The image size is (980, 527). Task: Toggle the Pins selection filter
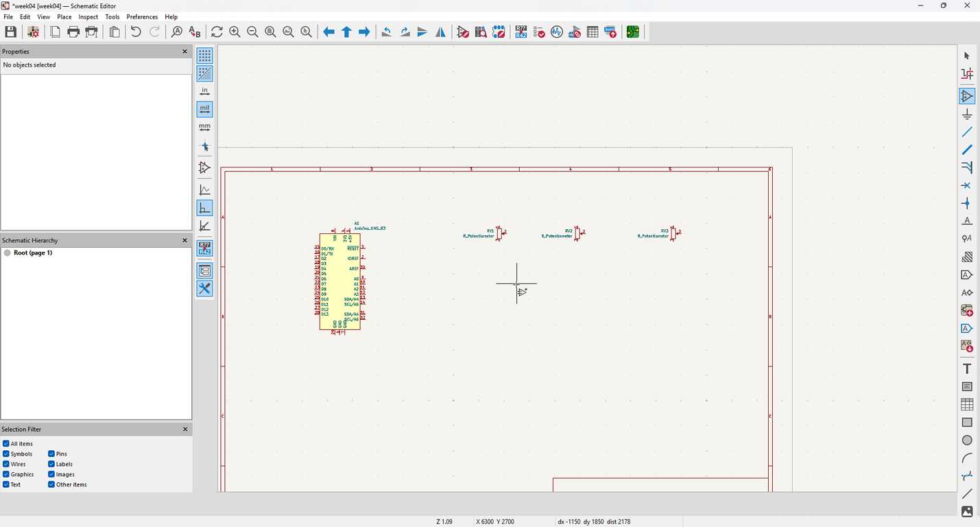point(51,454)
